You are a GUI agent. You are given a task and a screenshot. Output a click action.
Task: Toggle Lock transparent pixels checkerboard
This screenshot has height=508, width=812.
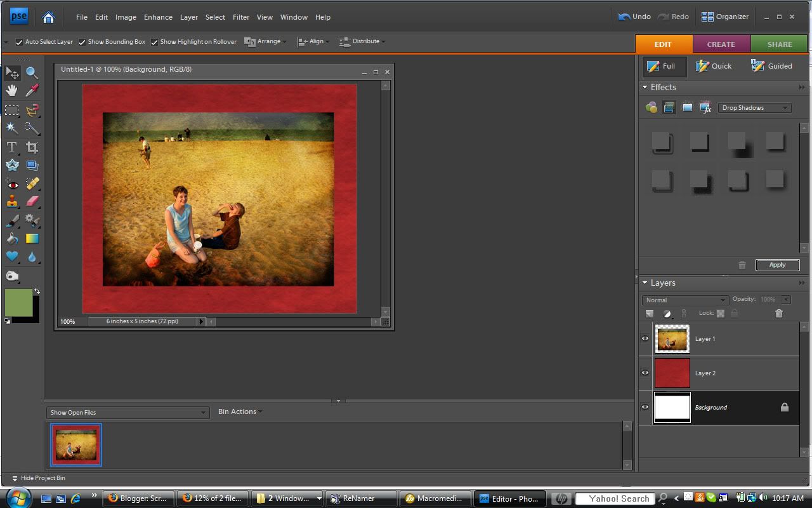[721, 313]
